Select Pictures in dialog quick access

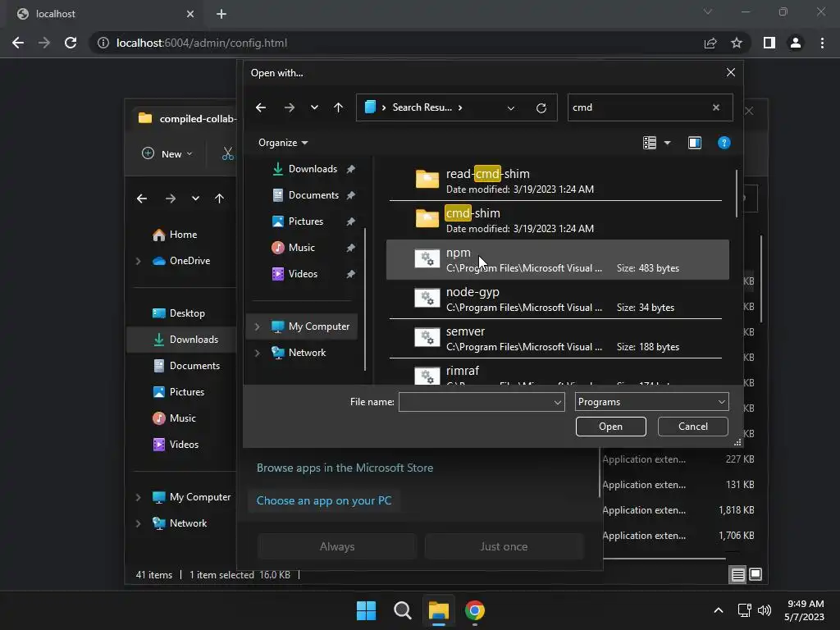pyautogui.click(x=305, y=221)
